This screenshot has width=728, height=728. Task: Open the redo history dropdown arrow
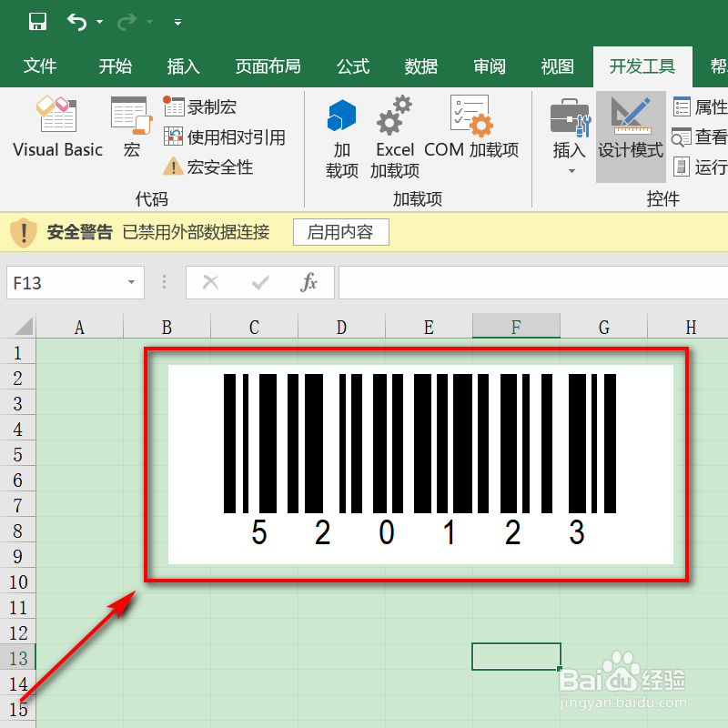point(149,21)
